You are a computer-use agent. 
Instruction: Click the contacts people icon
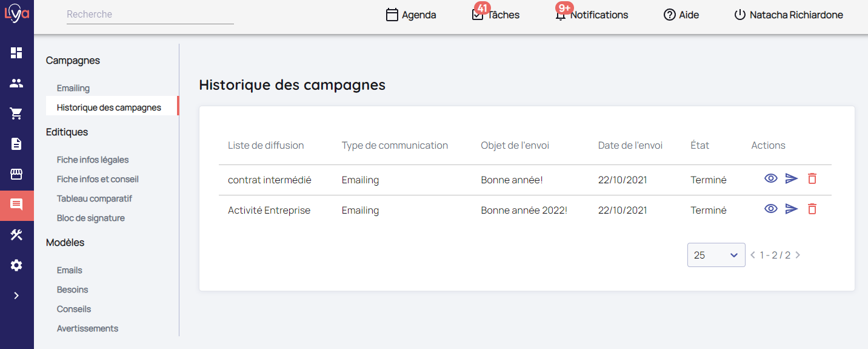click(16, 83)
